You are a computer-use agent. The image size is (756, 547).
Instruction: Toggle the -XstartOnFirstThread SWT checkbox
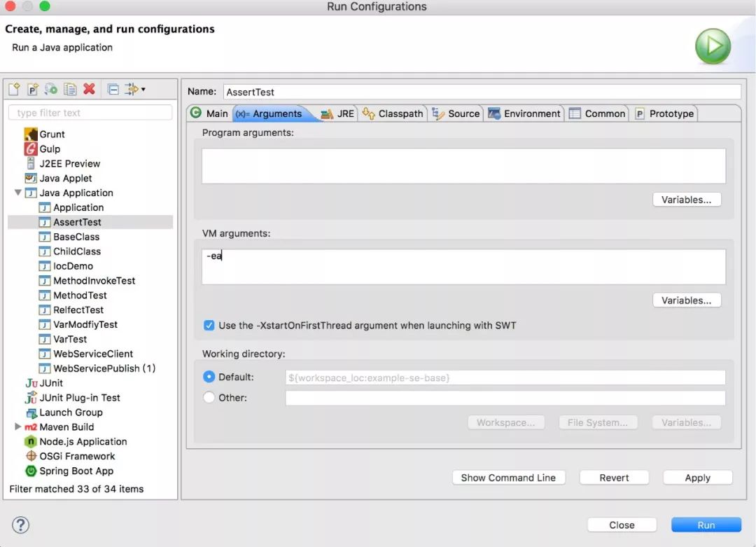coord(209,325)
